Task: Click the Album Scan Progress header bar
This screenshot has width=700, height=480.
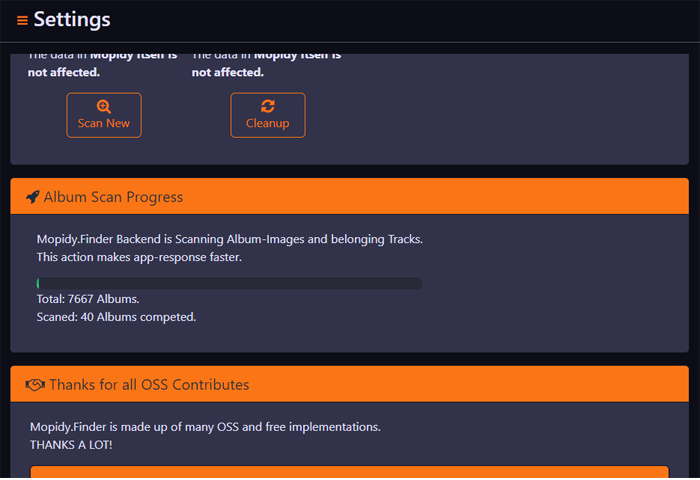Action: 350,196
